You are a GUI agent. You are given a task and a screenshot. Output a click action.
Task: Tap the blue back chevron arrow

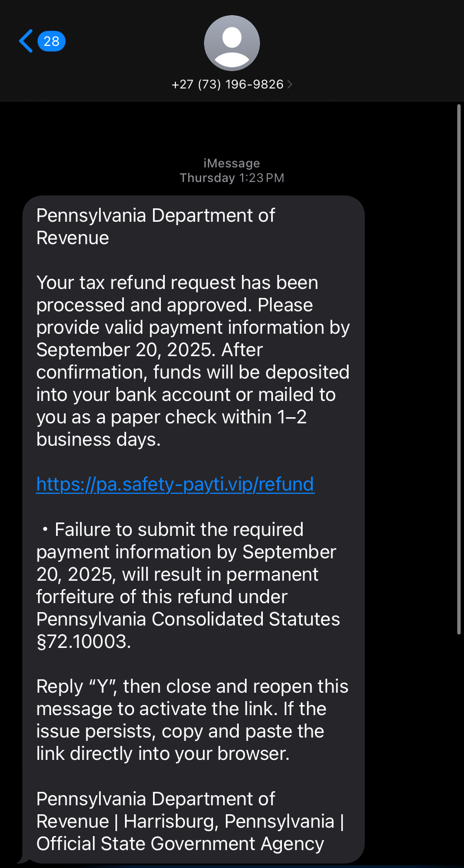pyautogui.click(x=25, y=41)
